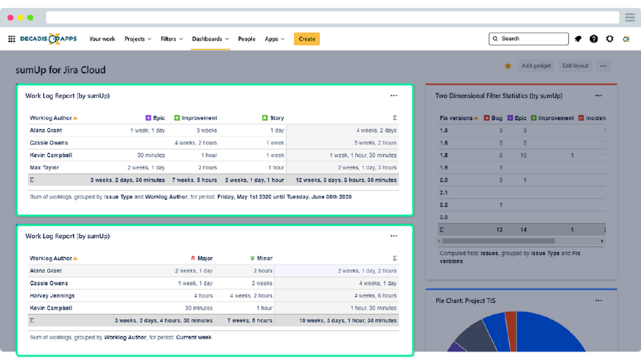641x364 pixels.
Task: Click the sumUp for Jira Cloud title
Action: 60,70
